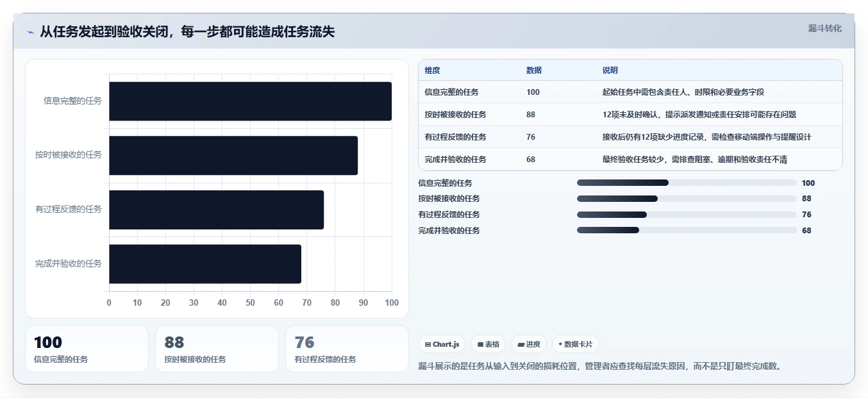Click the blue icon beside the page title
The height and width of the screenshot is (398, 868).
pos(30,33)
